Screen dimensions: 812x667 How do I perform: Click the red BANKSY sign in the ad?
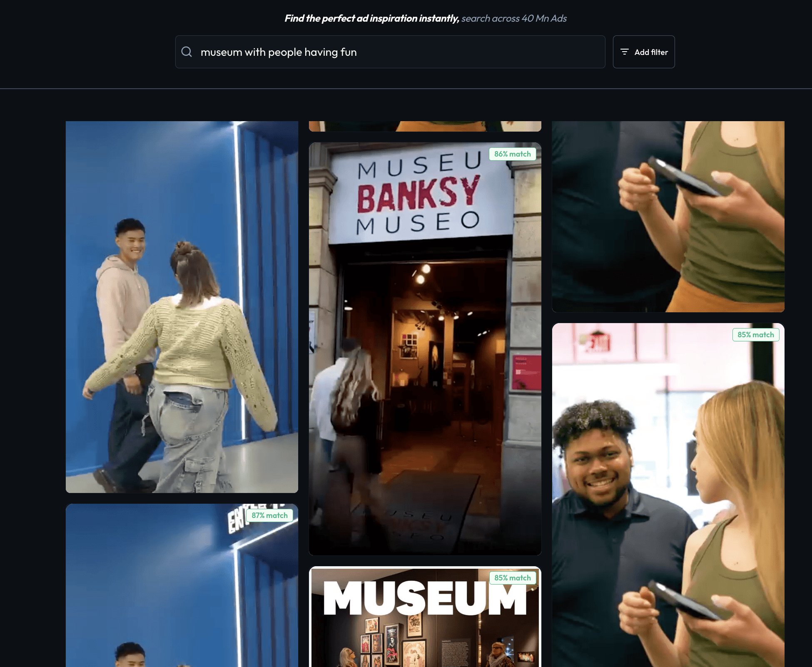click(x=418, y=194)
